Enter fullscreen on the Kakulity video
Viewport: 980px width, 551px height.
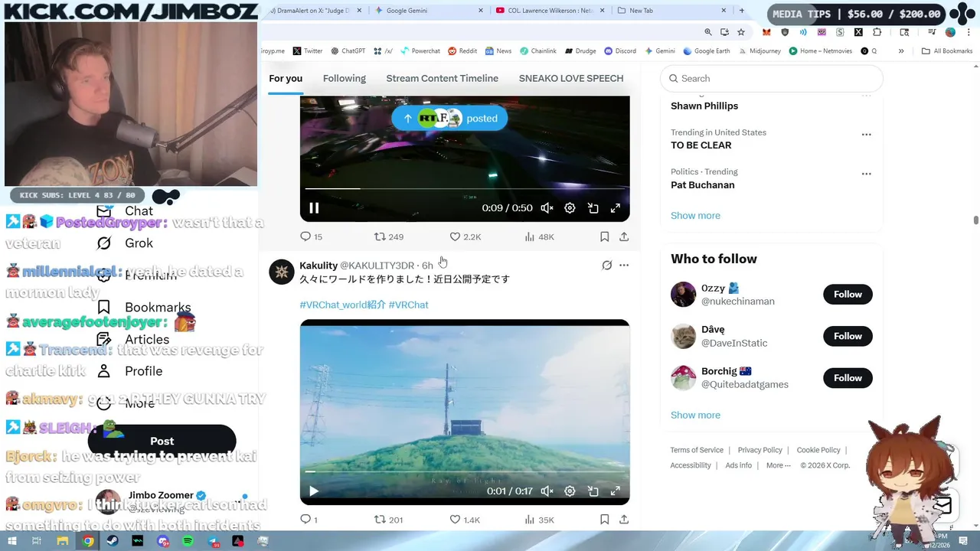(x=616, y=491)
